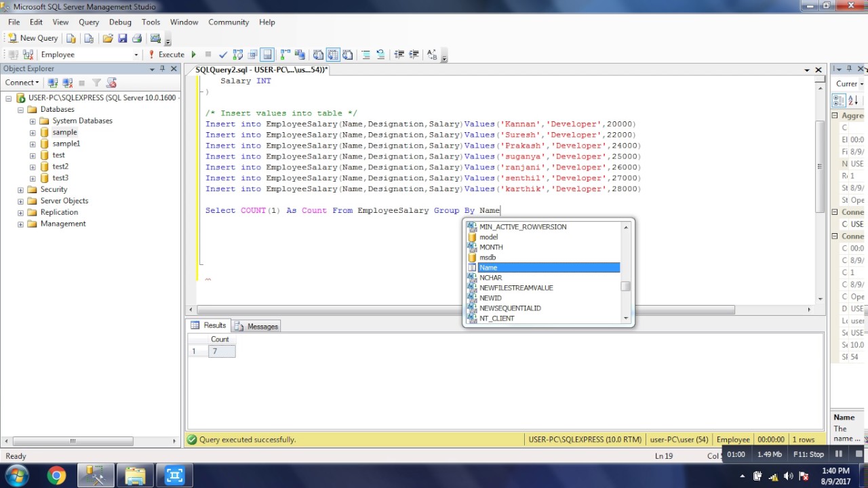
Task: Toggle Include Actual Execution Plan
Action: [285, 54]
